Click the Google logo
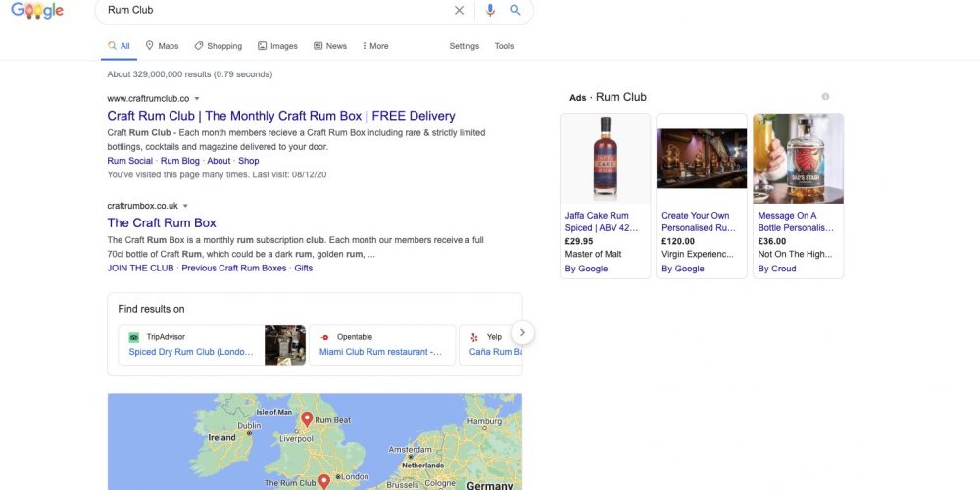 (x=37, y=10)
